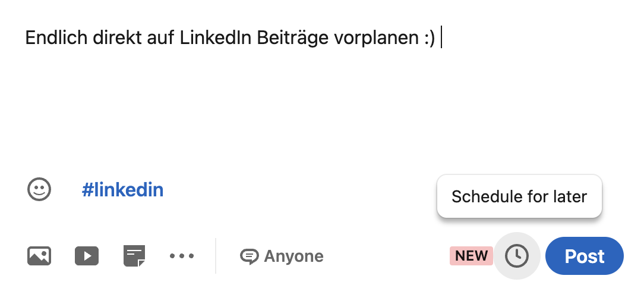Screen dimensions: 644x288
Task: Open the Anyone comment settings
Action: coord(282,256)
